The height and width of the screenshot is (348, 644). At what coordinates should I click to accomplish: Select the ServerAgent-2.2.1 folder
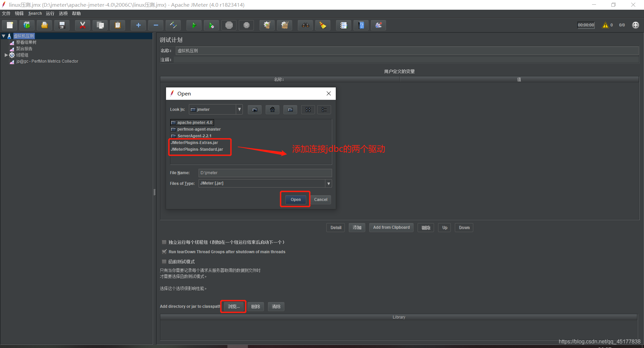(191, 136)
